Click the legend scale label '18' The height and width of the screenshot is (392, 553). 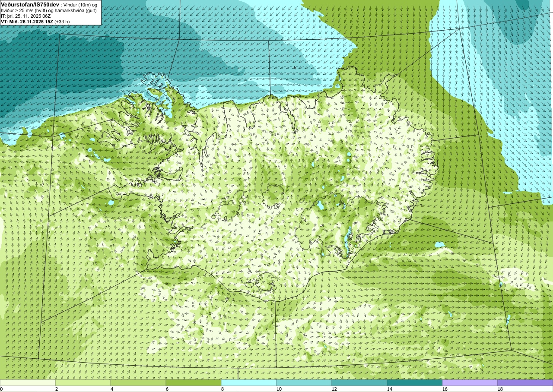500,389
